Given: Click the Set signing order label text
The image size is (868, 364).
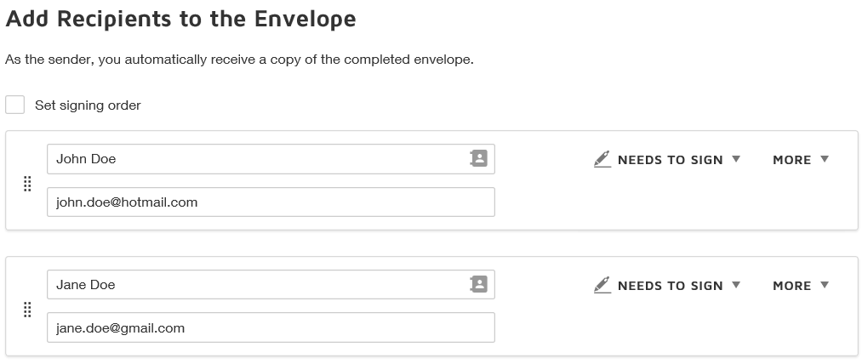Looking at the screenshot, I should (x=88, y=105).
